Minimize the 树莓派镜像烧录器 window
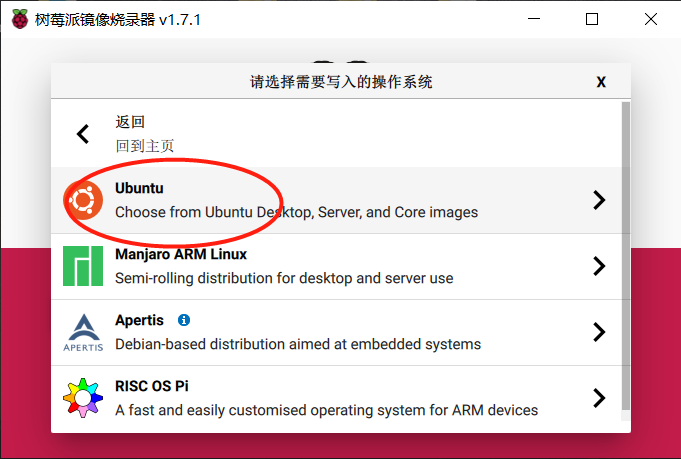 [x=534, y=19]
